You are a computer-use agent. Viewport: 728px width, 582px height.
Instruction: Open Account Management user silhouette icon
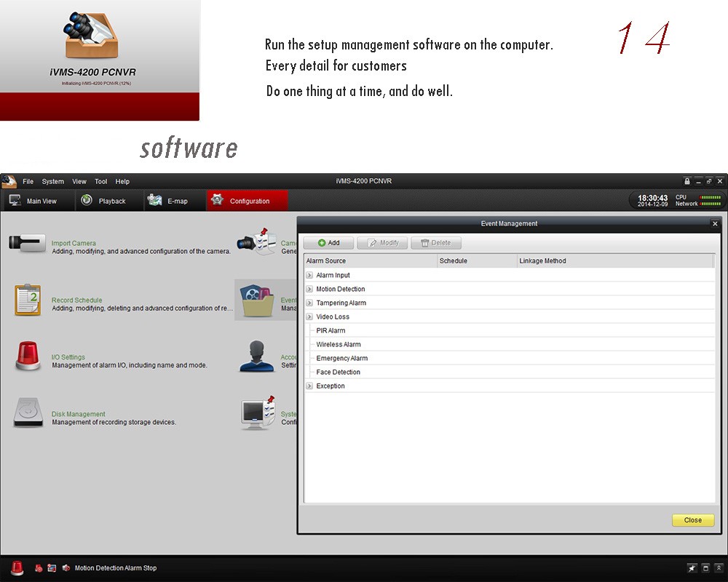(x=257, y=356)
